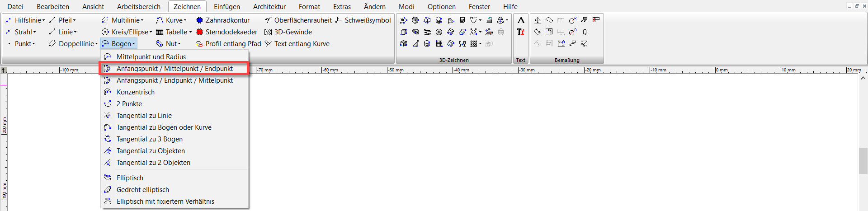Screen dimensions: 868x211
Task: Click the vertical scrollbar up arrow
Action: point(863,78)
